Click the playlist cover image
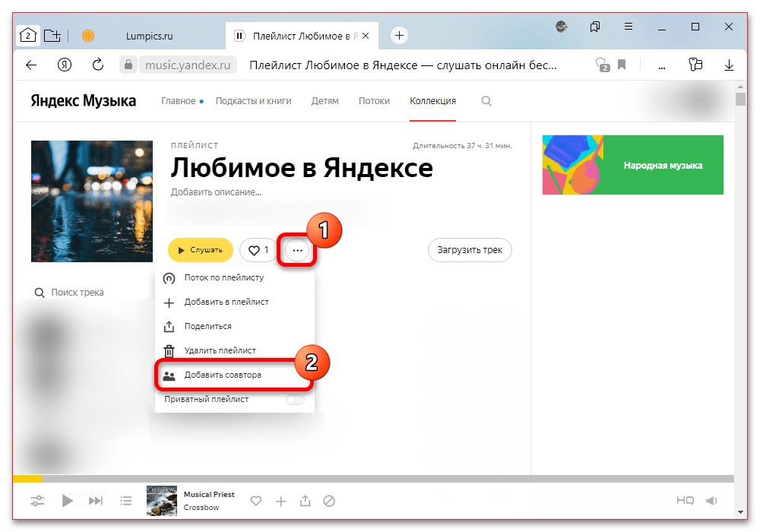Viewport: 760px width, 532px height. coord(92,201)
